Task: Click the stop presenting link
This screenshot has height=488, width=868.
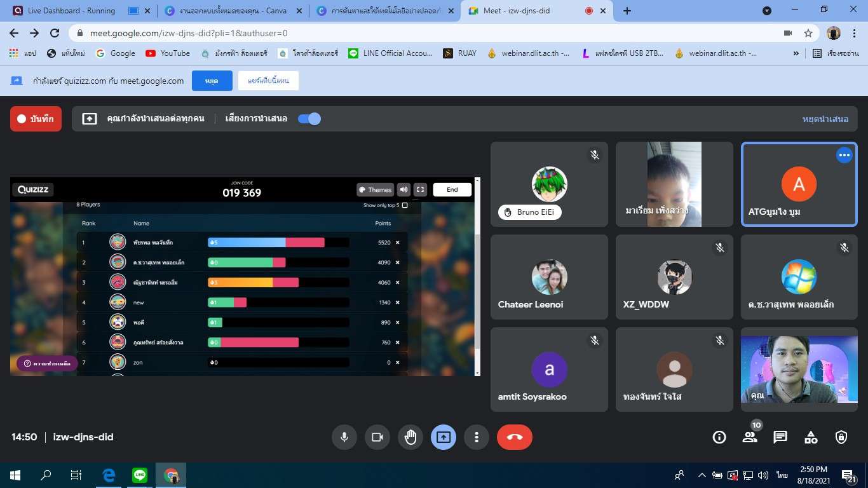Action: click(x=825, y=119)
